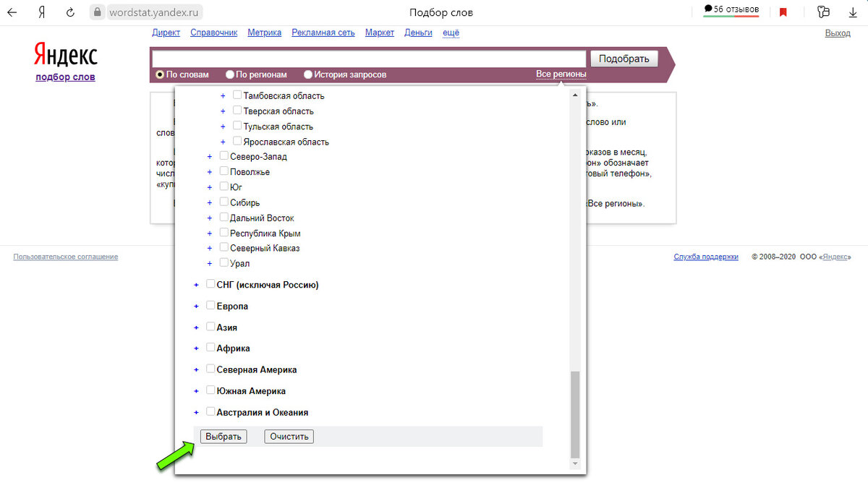Screen dimensions: 868x501
Task: Open the Все регионы region selector
Action: 561,74
